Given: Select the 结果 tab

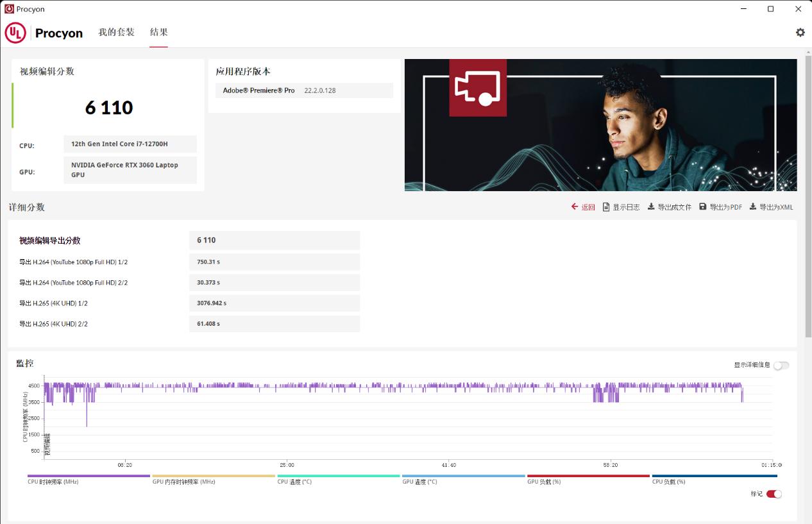Looking at the screenshot, I should 158,32.
